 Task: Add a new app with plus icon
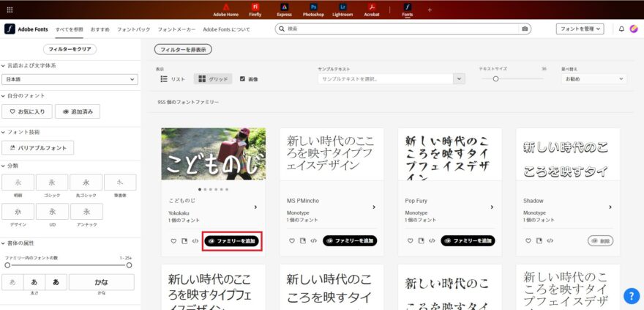(x=430, y=10)
